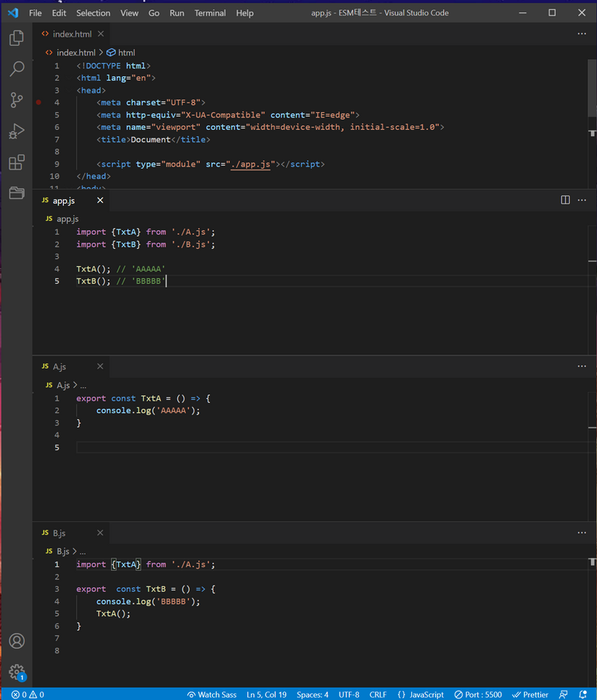
Task: Toggle breakpoint on index.html line 4
Action: point(39,103)
